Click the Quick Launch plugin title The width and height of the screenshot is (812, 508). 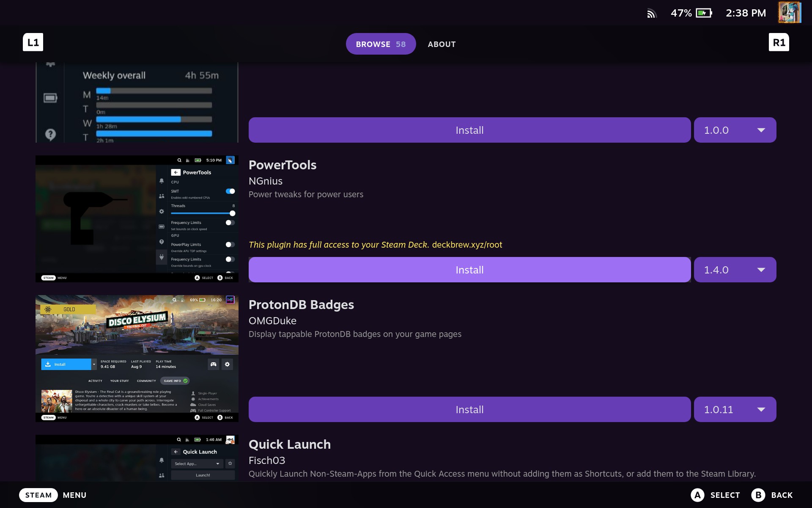tap(290, 444)
